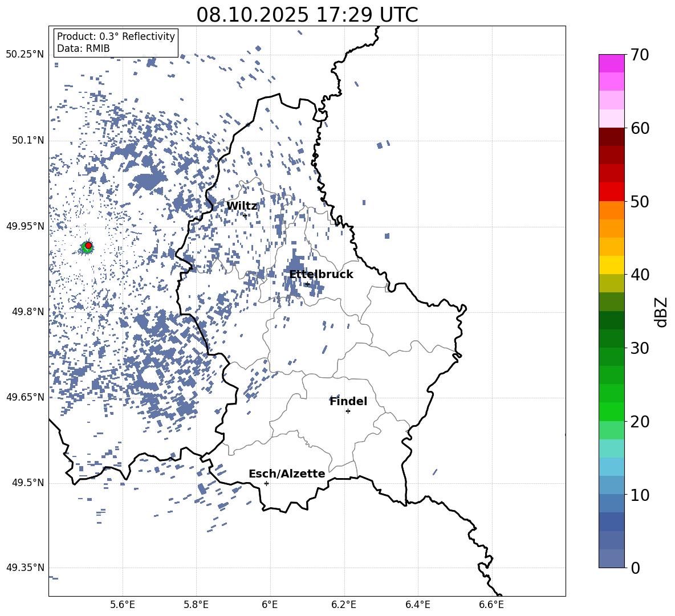The image size is (675, 616).
Task: Click the 0 colorbar tick label
Action: click(635, 568)
